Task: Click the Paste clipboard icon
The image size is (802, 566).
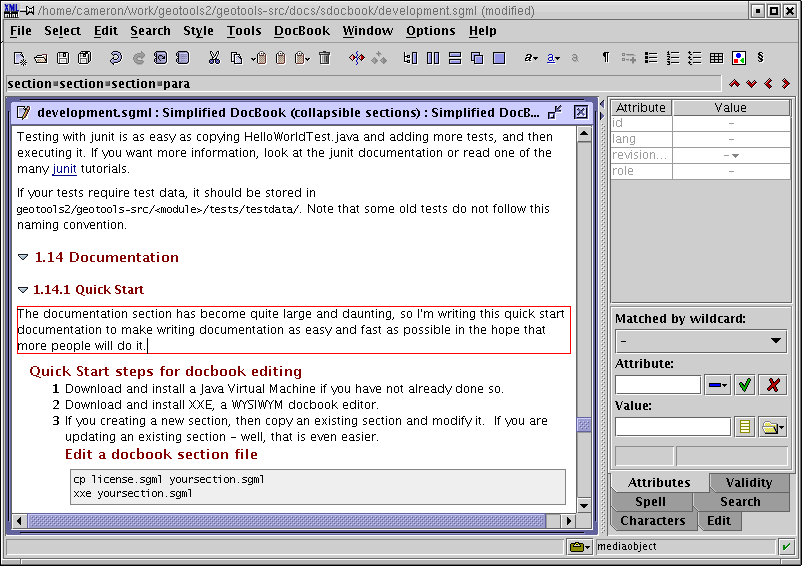Action: (280, 58)
